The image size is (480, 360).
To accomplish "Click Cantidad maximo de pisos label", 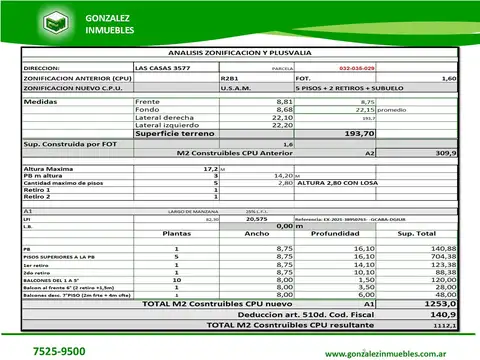I will [63, 183].
